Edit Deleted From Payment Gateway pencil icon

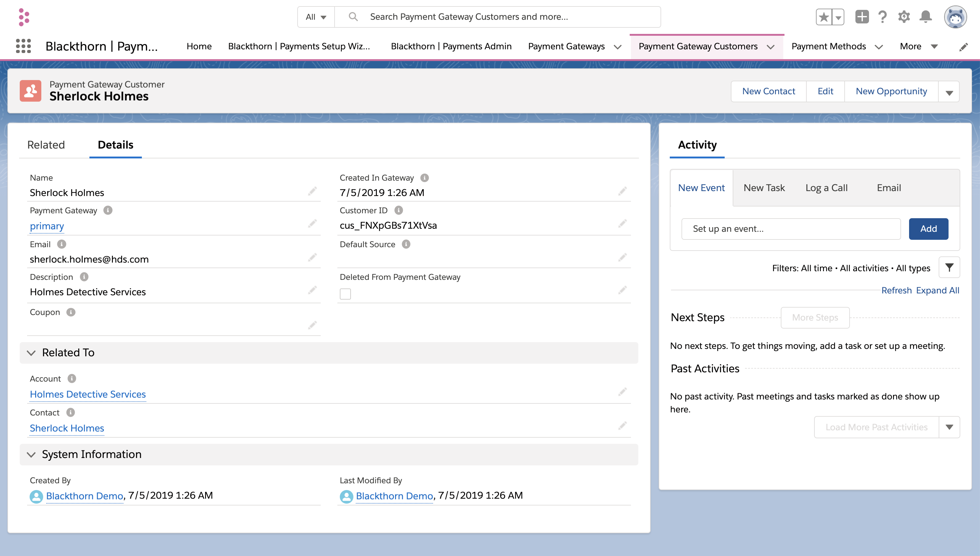622,290
